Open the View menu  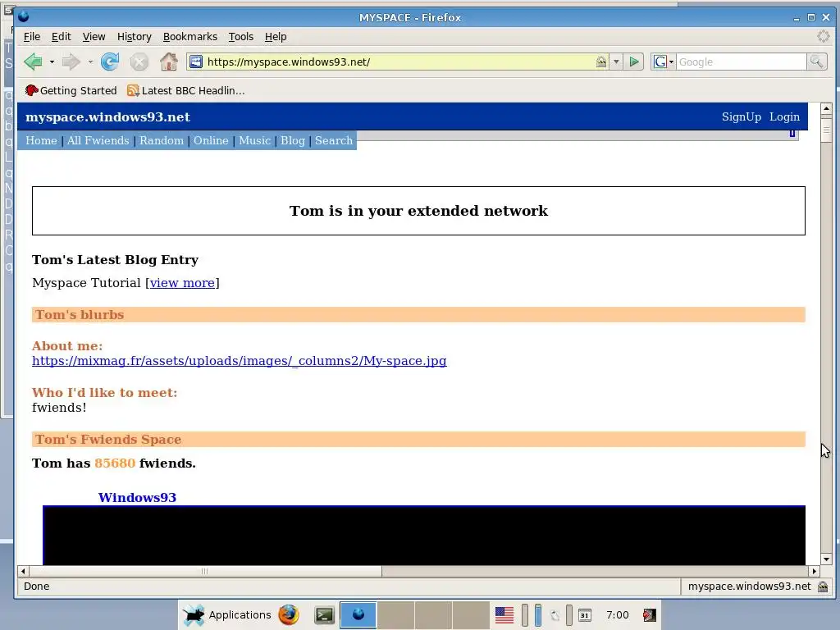click(94, 36)
